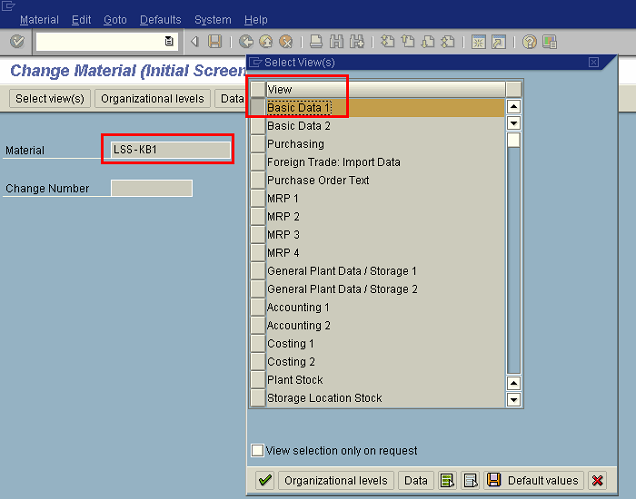Click Select All views icon in dialog

coord(447,481)
